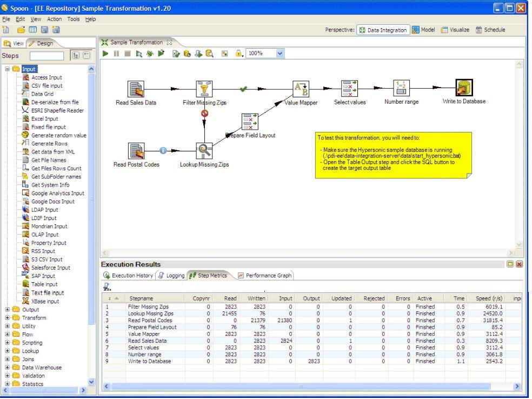Open the Tools menu
The image size is (532, 399).
pyautogui.click(x=74, y=19)
